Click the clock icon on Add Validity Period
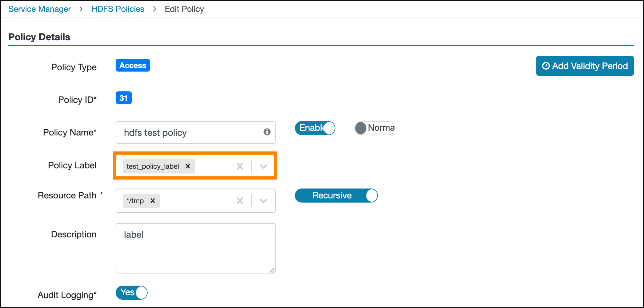Image resolution: width=644 pixels, height=308 pixels. (546, 66)
